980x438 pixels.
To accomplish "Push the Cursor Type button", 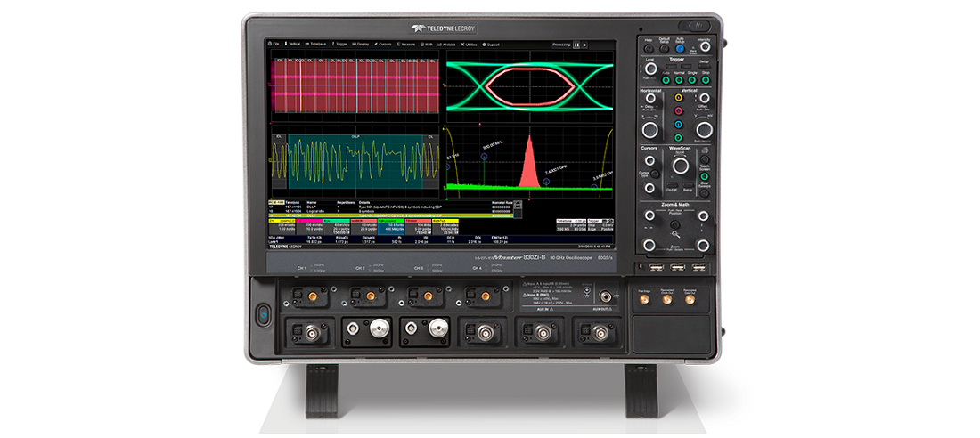I will click(x=657, y=173).
